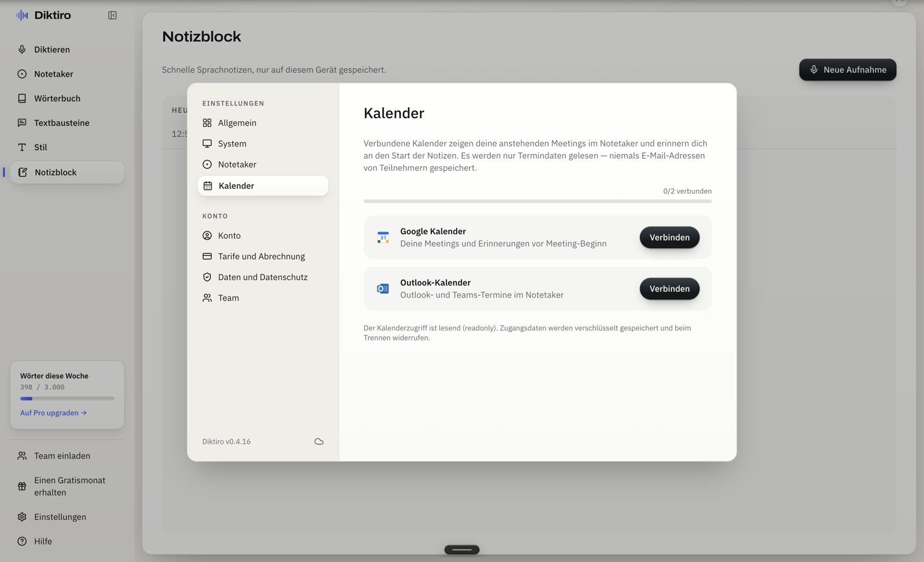924x562 pixels.
Task: Switch to the Allgemein settings tab
Action: tap(263, 123)
